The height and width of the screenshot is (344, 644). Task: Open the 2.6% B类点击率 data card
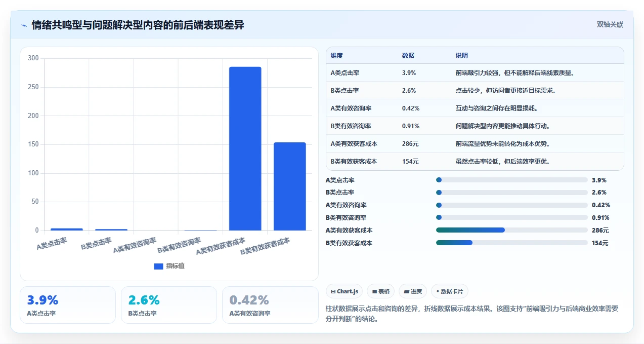tap(169, 305)
